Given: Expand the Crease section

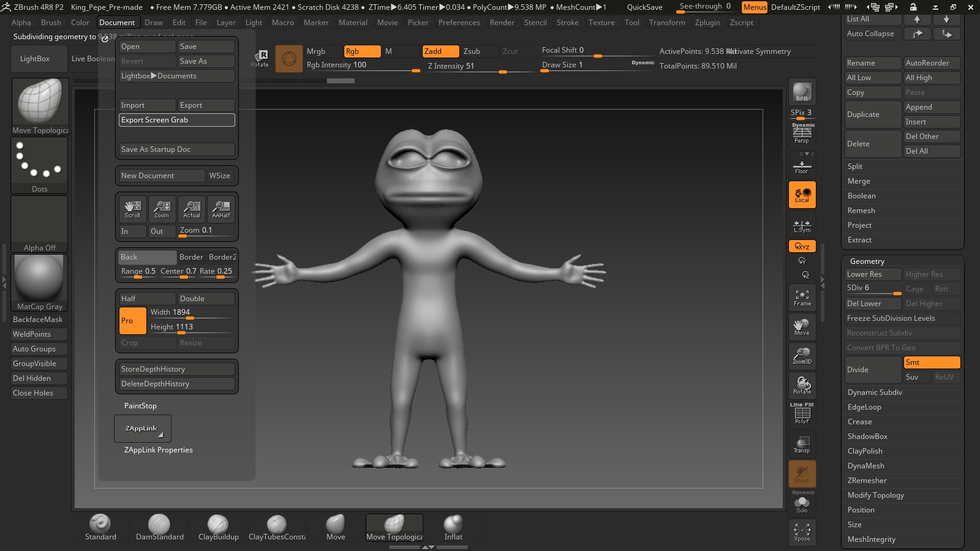Looking at the screenshot, I should (x=859, y=422).
